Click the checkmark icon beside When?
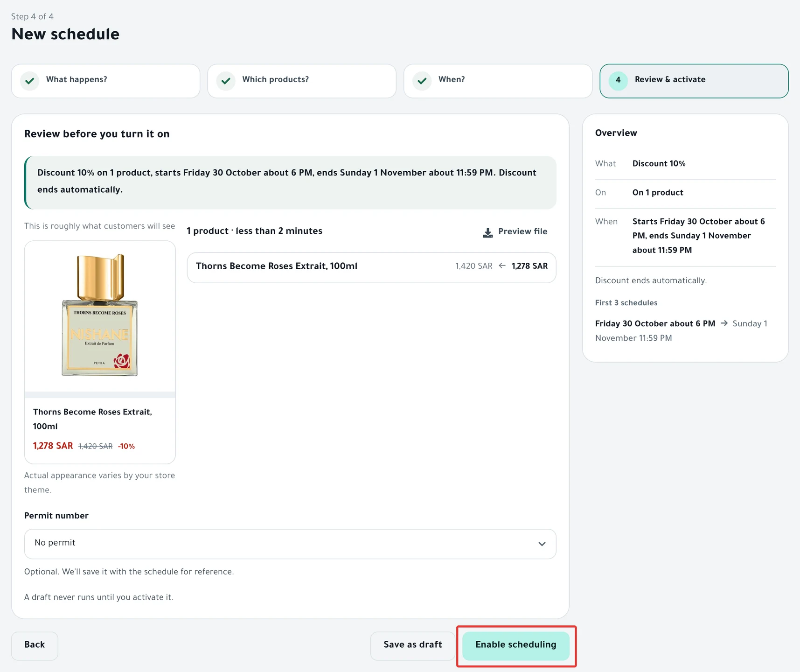The width and height of the screenshot is (800, 672). point(422,81)
